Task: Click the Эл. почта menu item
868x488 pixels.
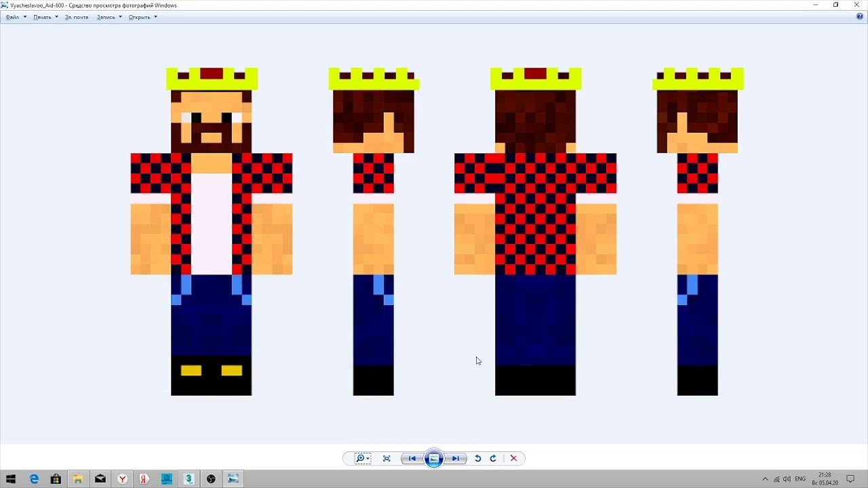Action: tap(77, 17)
